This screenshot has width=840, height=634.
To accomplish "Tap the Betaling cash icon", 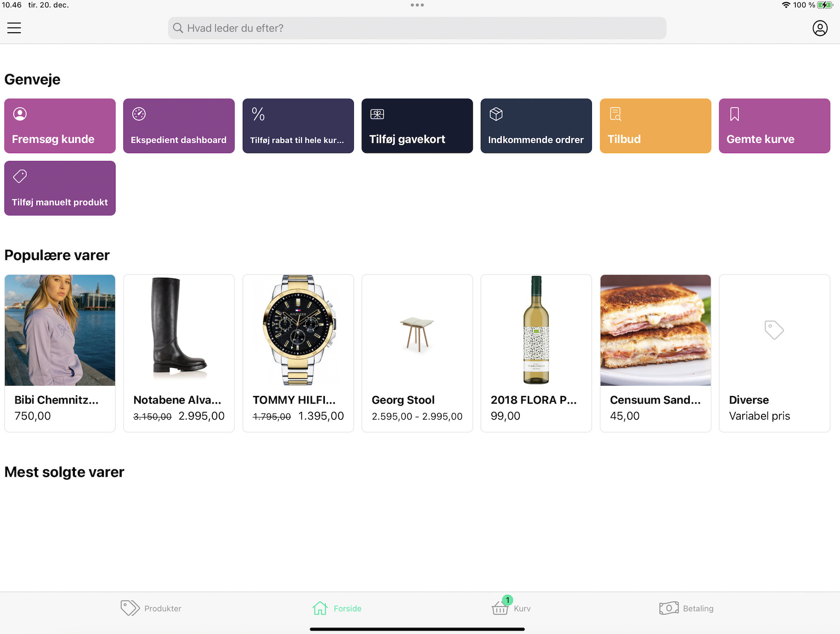I will 669,608.
